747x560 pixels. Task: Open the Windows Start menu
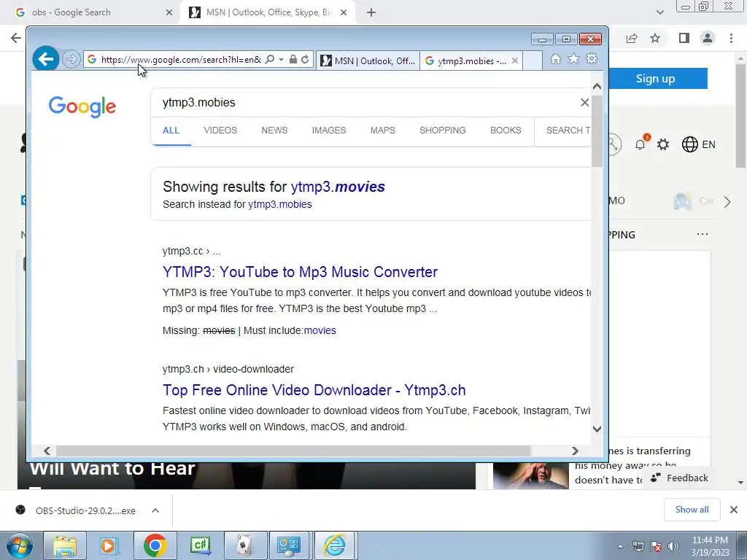point(20,545)
